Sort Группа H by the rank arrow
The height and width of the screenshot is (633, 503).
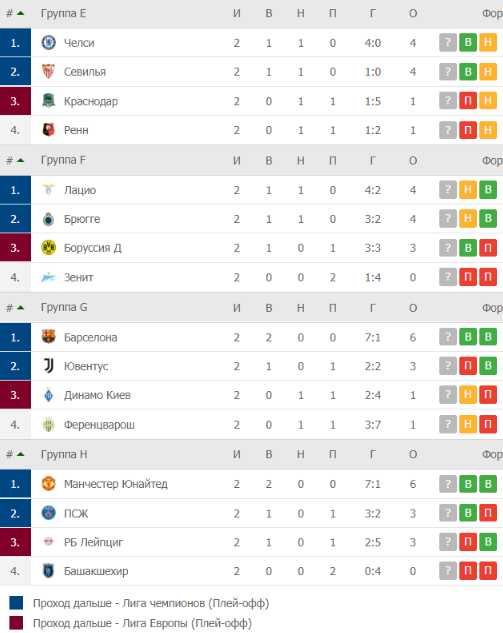(x=20, y=454)
